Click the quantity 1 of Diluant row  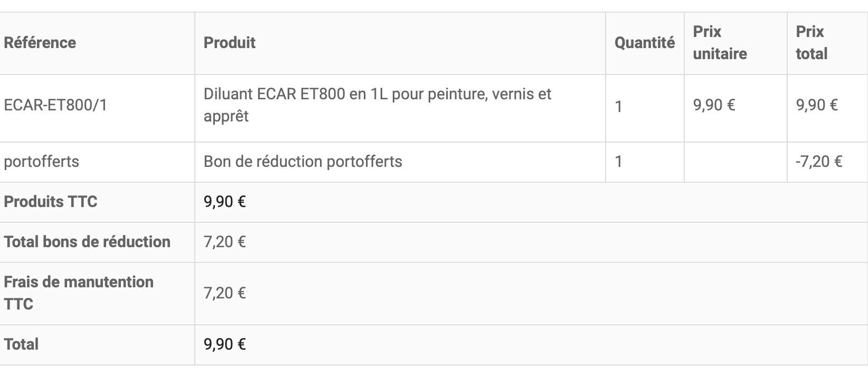click(x=619, y=107)
